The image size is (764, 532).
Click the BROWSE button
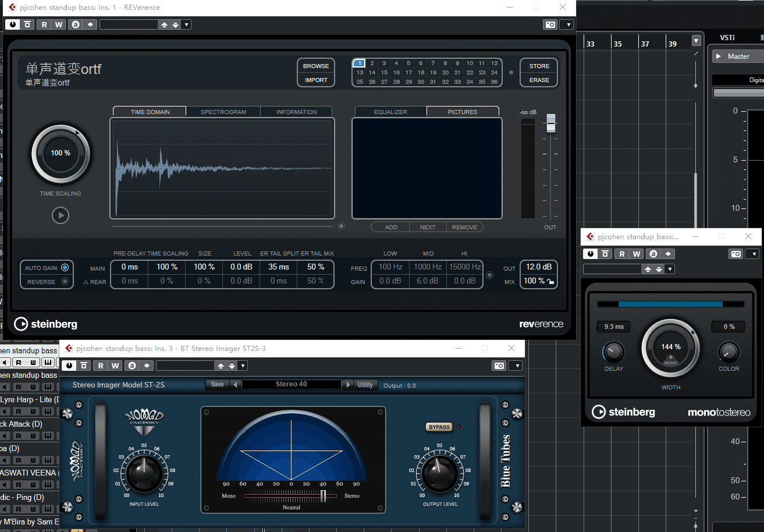coord(316,66)
